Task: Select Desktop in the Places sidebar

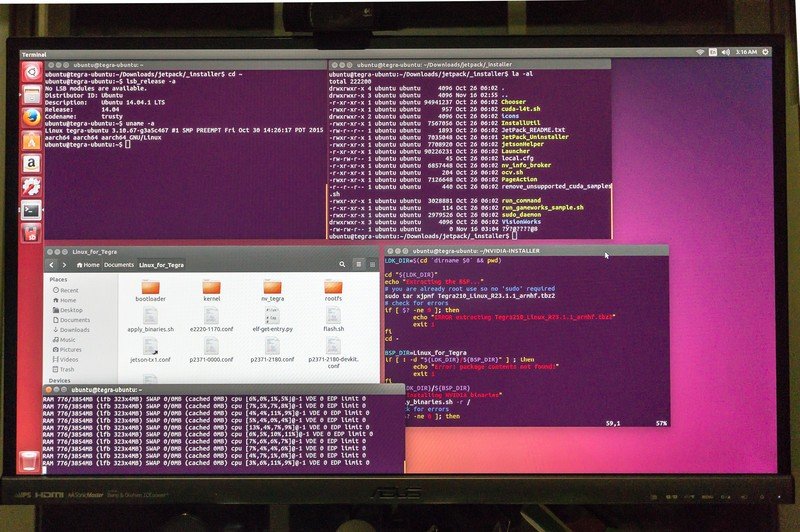Action: [x=67, y=310]
